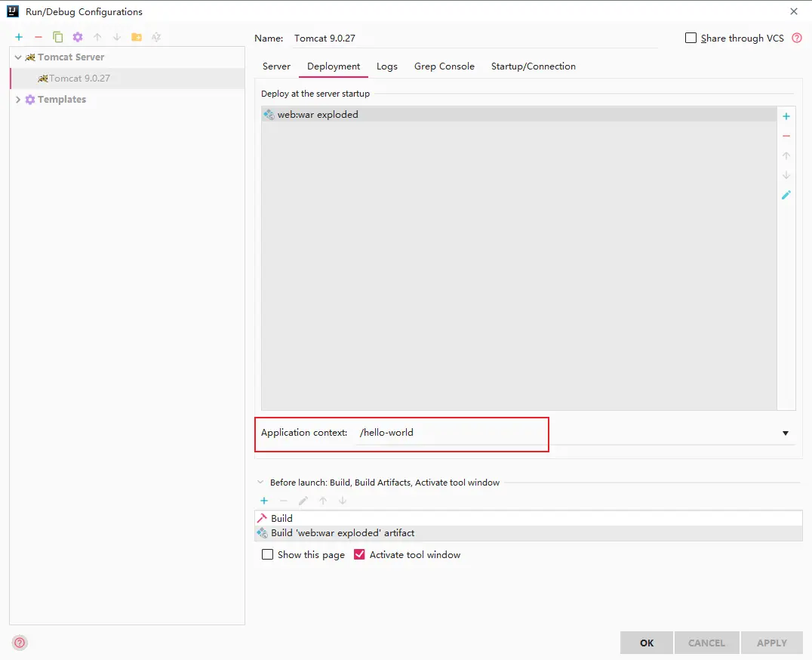Add new configuration with plus icon
Screen dimensions: 812x660
[19, 37]
